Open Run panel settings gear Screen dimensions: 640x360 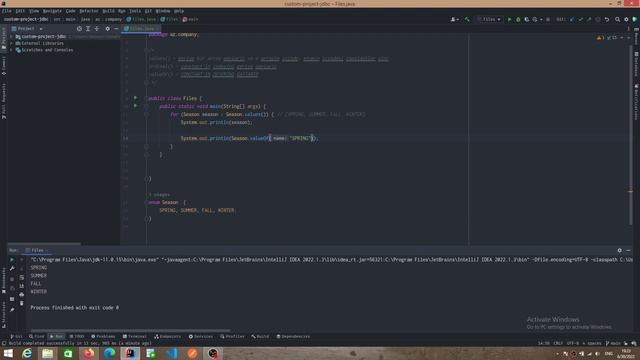click(619, 250)
